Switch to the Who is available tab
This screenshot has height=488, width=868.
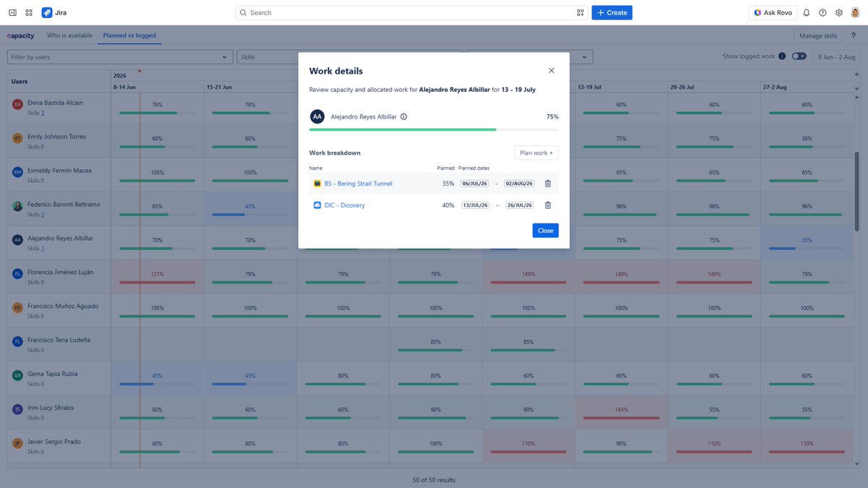[x=69, y=35]
